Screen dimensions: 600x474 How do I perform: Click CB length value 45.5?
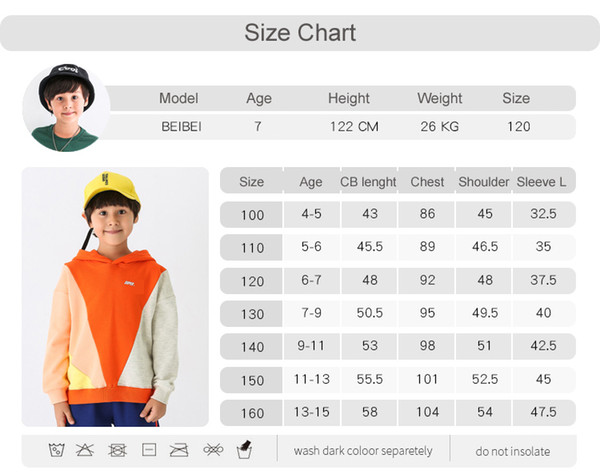[x=370, y=247]
